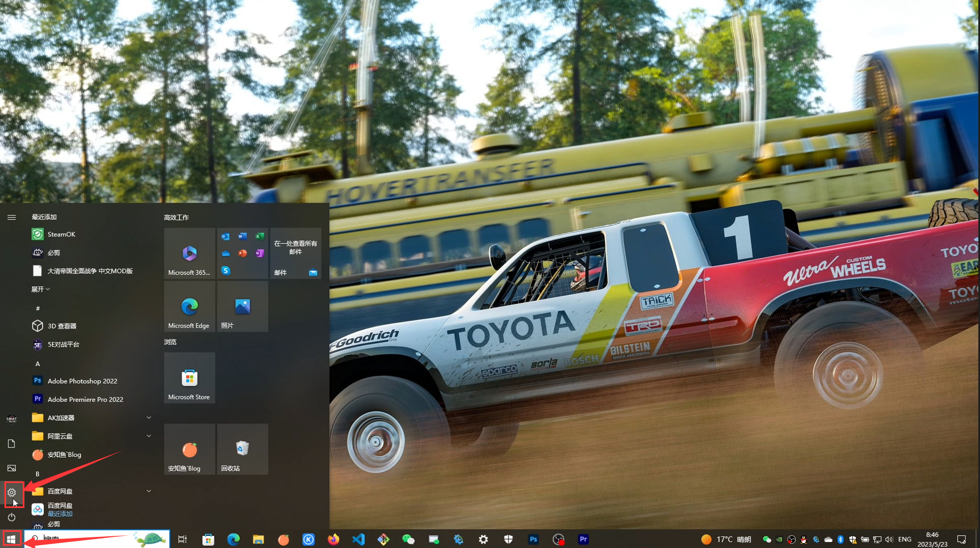980x548 pixels.
Task: Launch Firefox from the taskbar
Action: point(333,539)
